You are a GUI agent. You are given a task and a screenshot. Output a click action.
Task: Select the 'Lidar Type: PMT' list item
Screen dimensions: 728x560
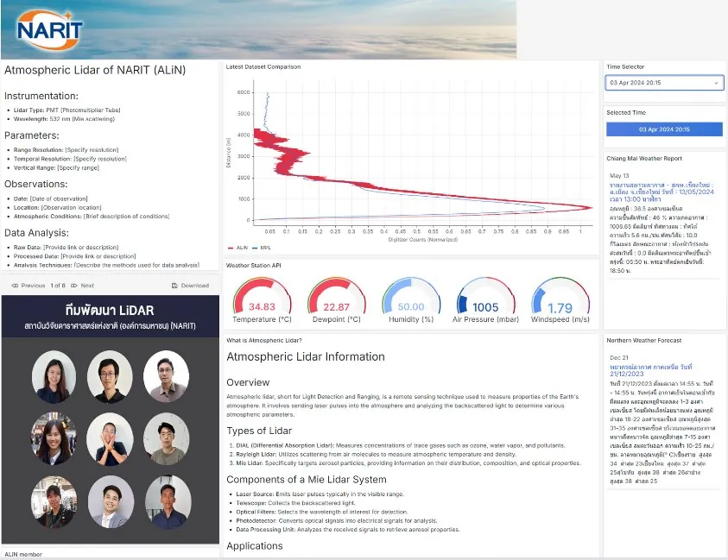[x=66, y=110]
